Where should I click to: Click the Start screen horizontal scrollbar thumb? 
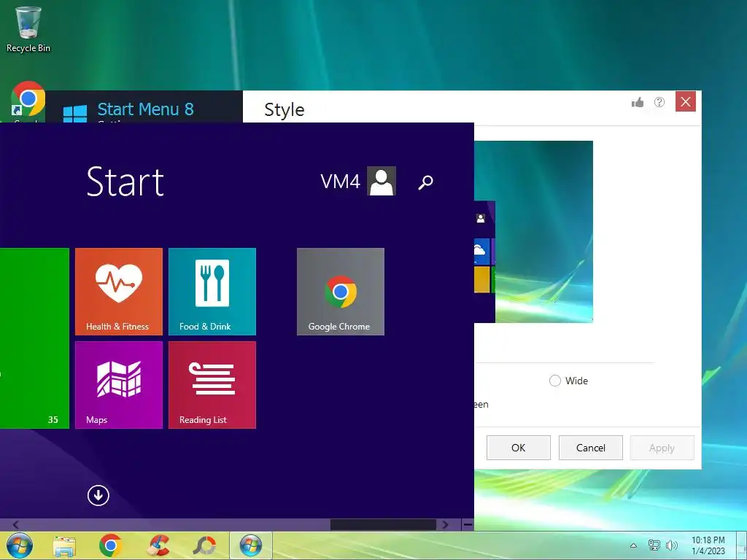coord(383,525)
